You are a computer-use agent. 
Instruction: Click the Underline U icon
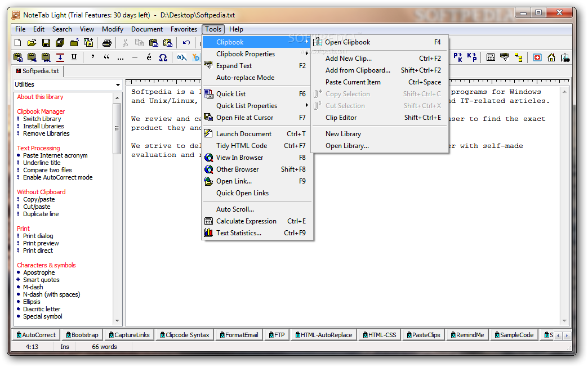pyautogui.click(x=74, y=57)
